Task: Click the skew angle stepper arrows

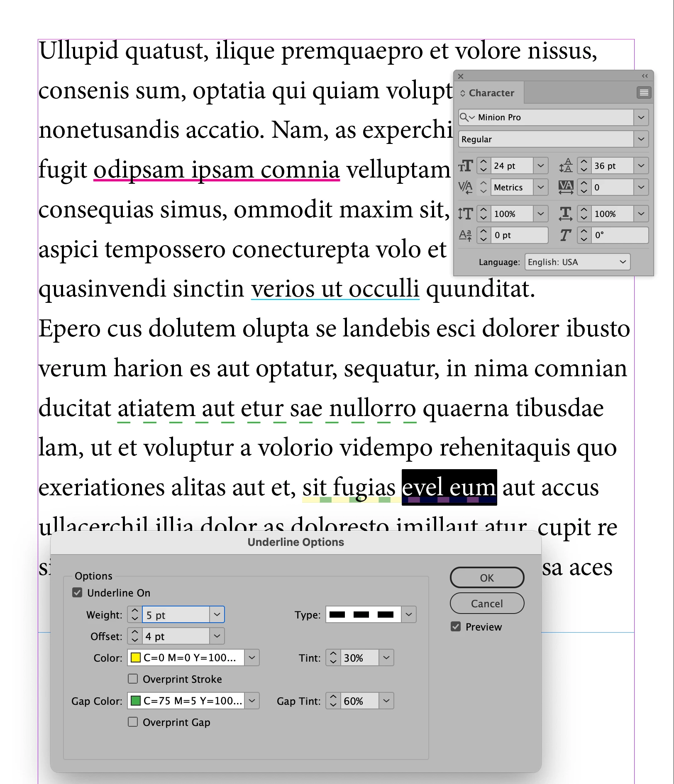Action: [x=584, y=235]
